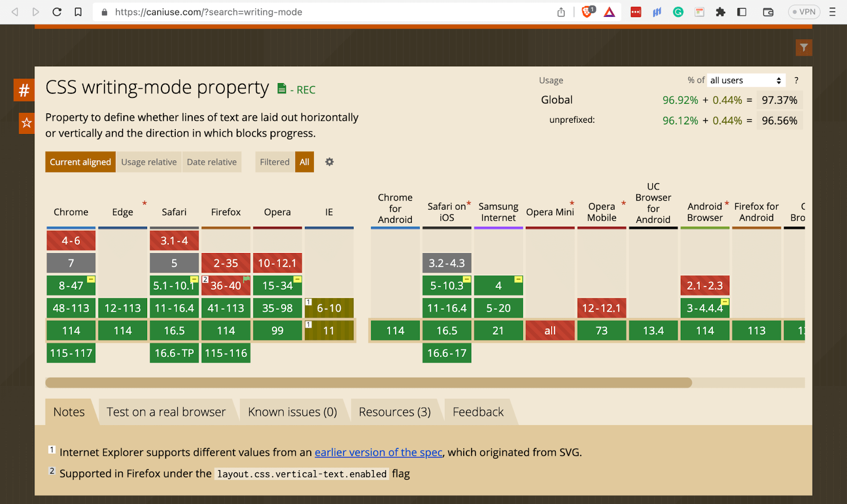Bookmark this page in the toolbar
Viewport: 847px width, 504px height.
click(x=78, y=12)
